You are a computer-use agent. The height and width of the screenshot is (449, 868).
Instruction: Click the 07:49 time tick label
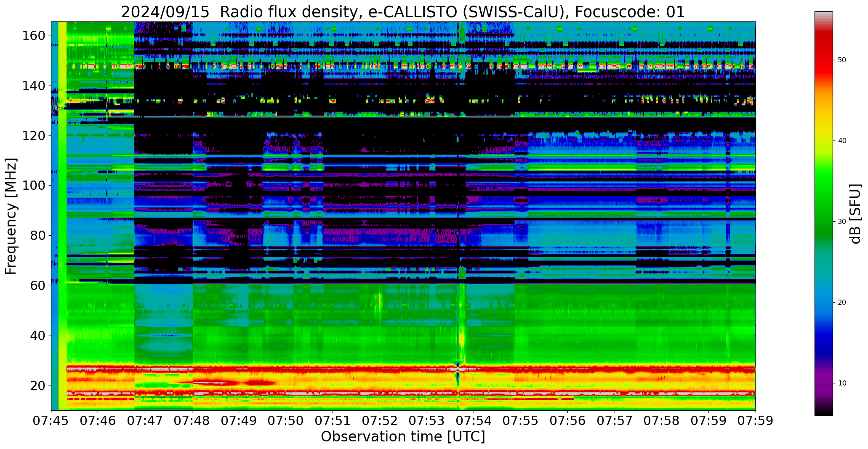point(239,420)
